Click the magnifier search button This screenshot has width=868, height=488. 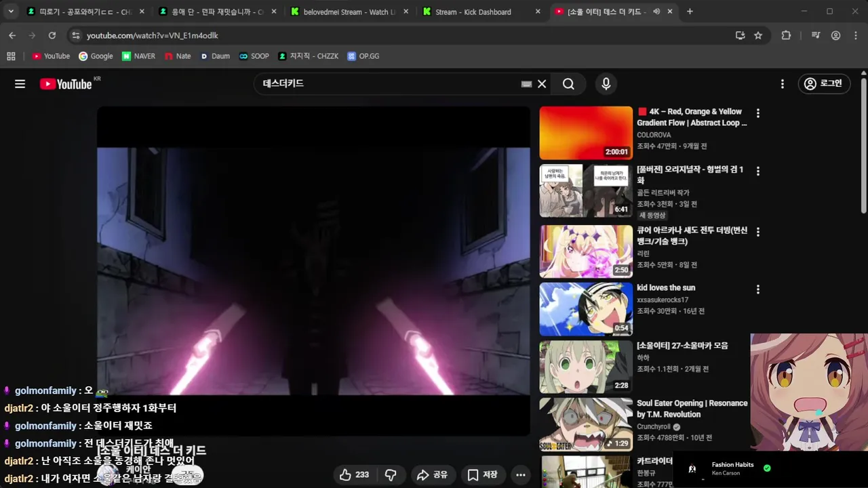(568, 84)
